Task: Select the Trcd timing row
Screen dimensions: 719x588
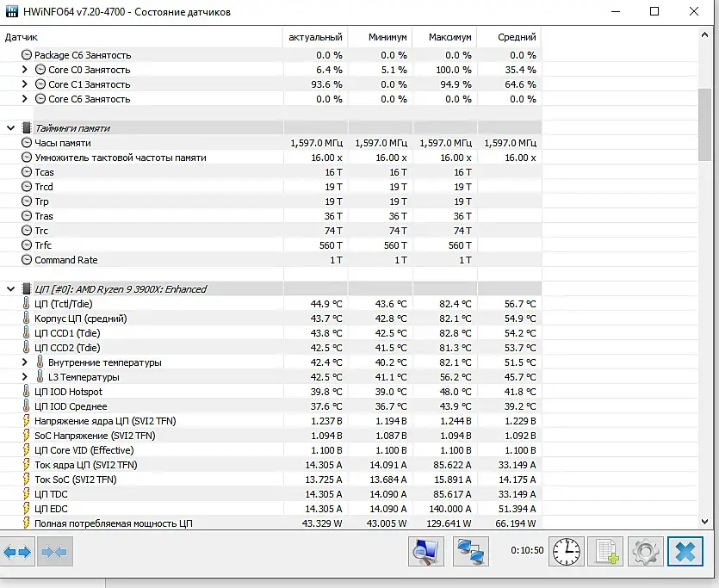Action: [x=270, y=187]
